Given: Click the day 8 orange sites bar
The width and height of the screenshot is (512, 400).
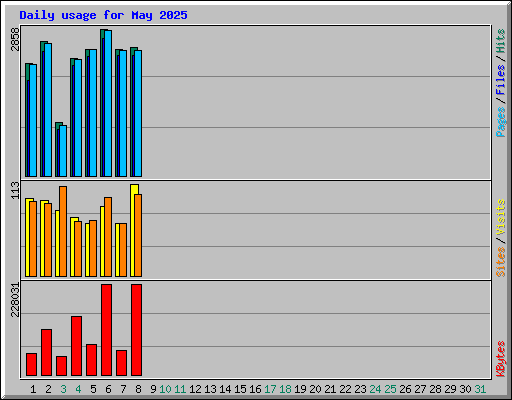Looking at the screenshot, I should click(138, 235).
